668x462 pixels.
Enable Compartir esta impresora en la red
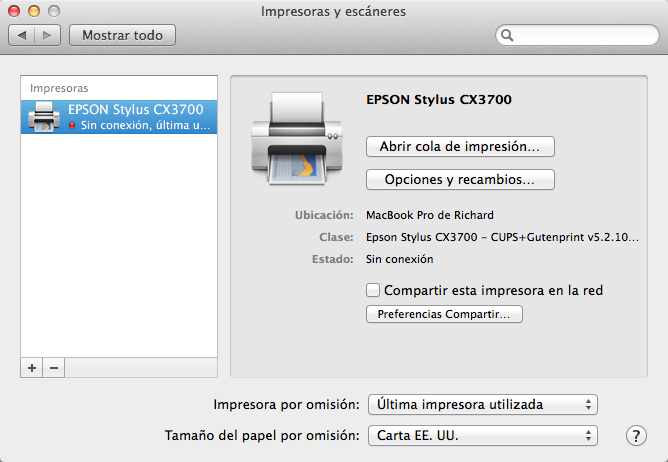point(373,290)
